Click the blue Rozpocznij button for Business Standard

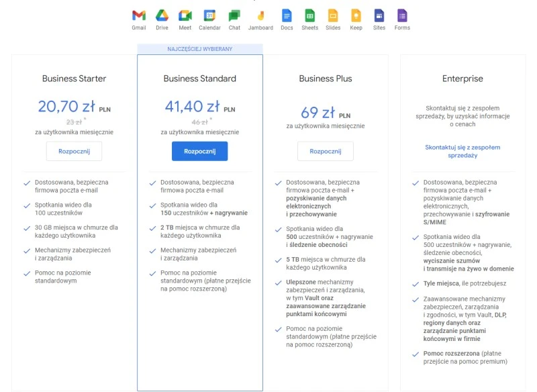[x=199, y=151]
